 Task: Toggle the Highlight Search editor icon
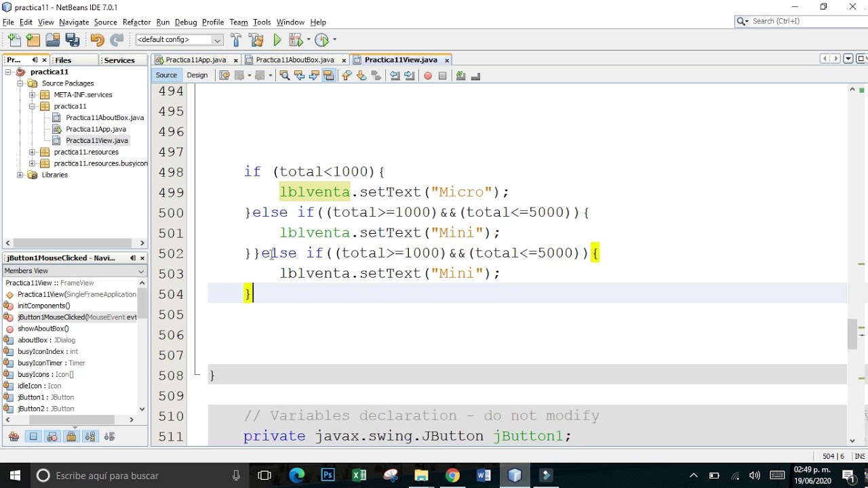pos(329,76)
